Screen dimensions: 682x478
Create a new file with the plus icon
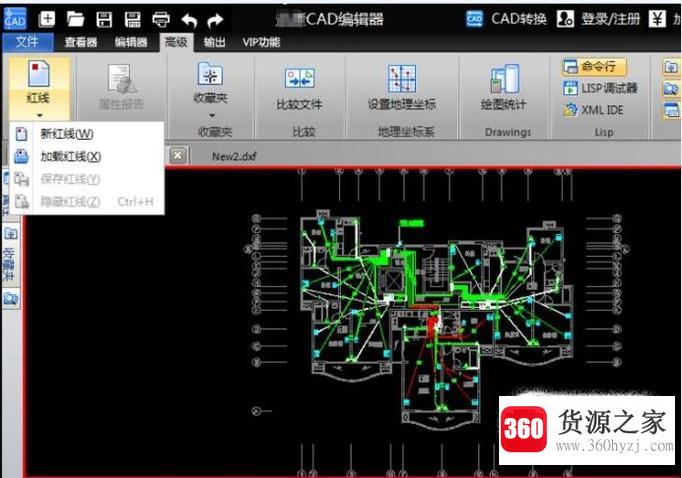pyautogui.click(x=47, y=19)
